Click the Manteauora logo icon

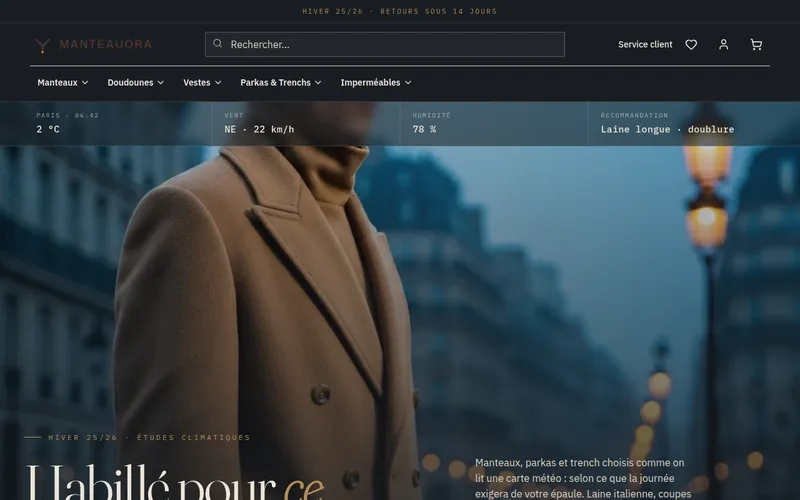[42, 45]
